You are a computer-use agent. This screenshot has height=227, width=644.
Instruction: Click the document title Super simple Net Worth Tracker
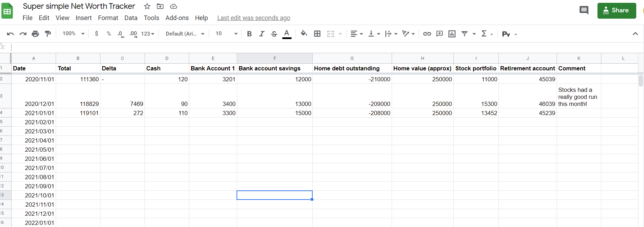pyautogui.click(x=79, y=6)
